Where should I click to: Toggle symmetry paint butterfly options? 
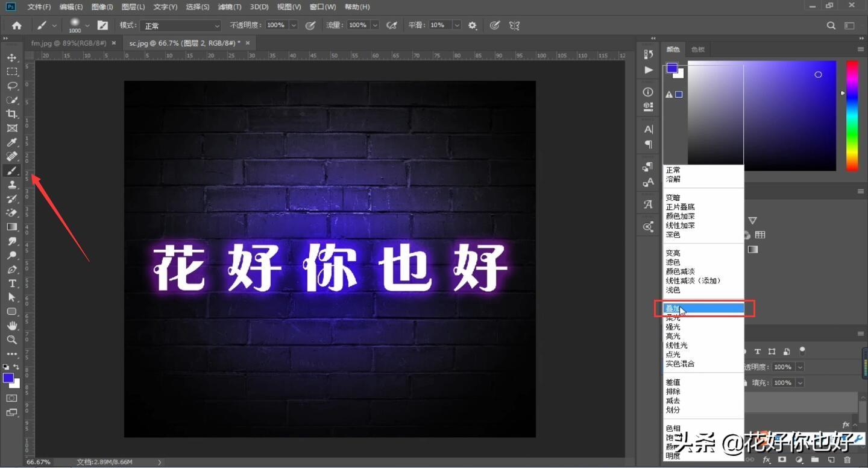[x=514, y=25]
